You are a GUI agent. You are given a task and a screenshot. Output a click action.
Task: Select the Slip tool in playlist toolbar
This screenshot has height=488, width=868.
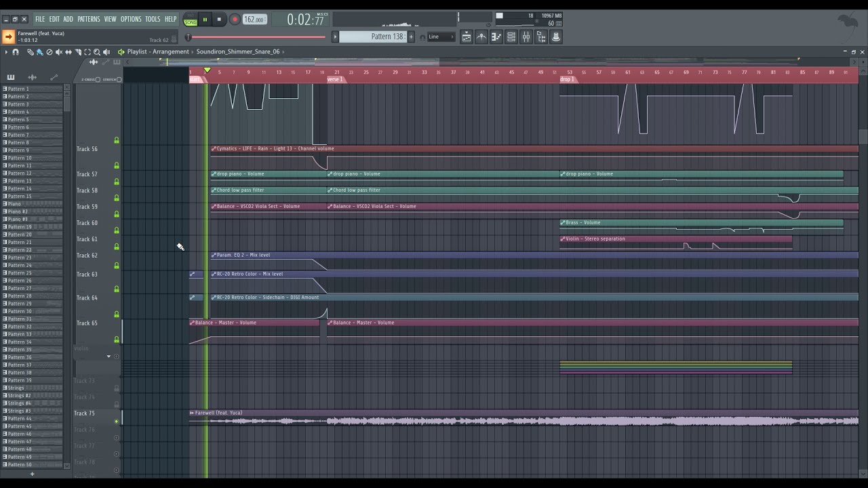68,52
